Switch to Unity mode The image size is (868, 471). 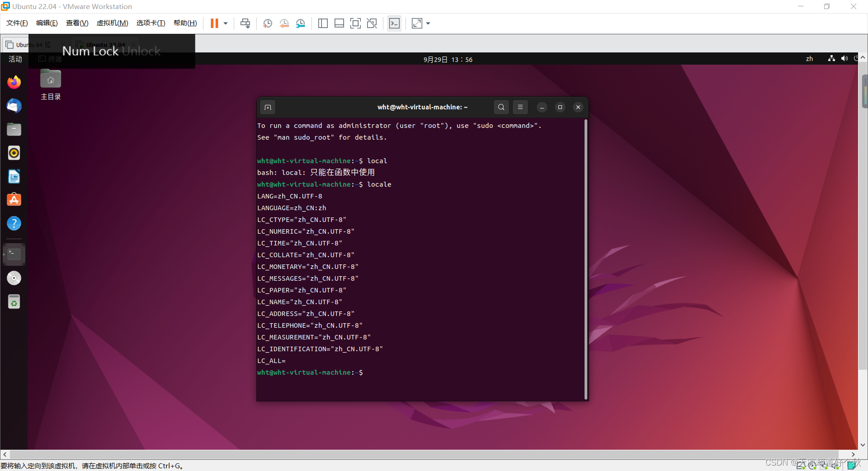[x=372, y=24]
